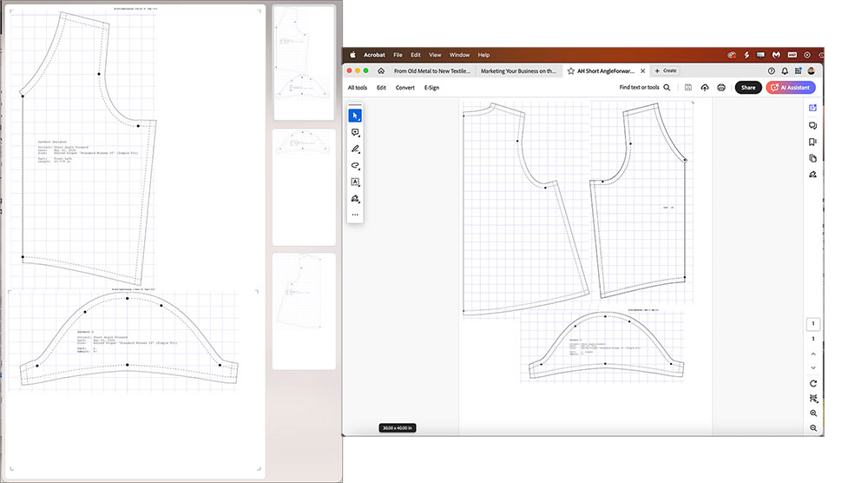Open the bookmarks panel icon
The height and width of the screenshot is (483, 868).
point(812,142)
